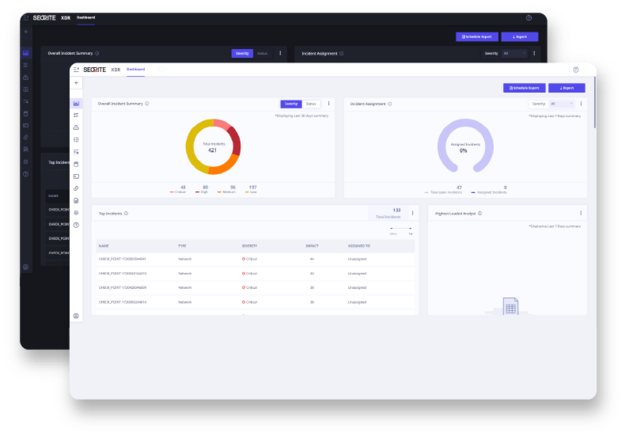625x436 pixels.
Task: Toggle Severity in the dark-theme summary panel
Action: point(242,53)
